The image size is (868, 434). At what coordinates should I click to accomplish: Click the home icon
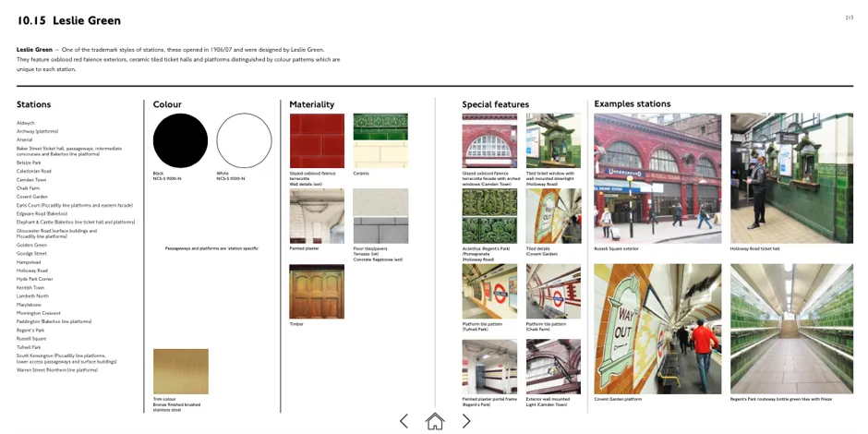tap(434, 421)
